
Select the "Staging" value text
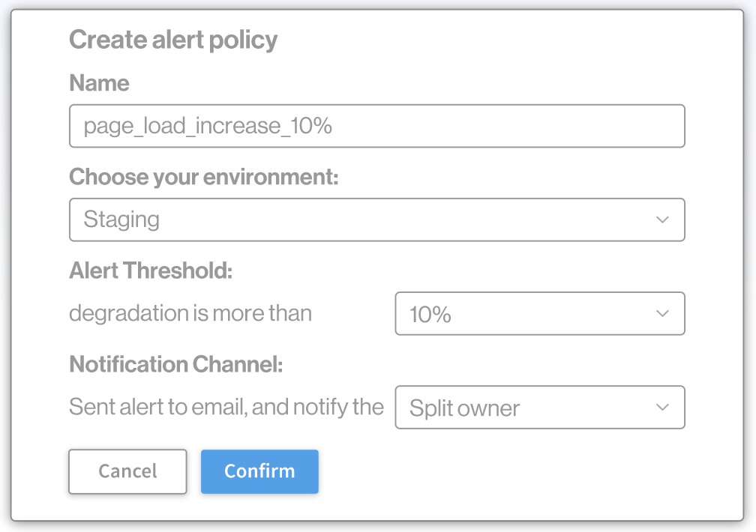(x=121, y=220)
